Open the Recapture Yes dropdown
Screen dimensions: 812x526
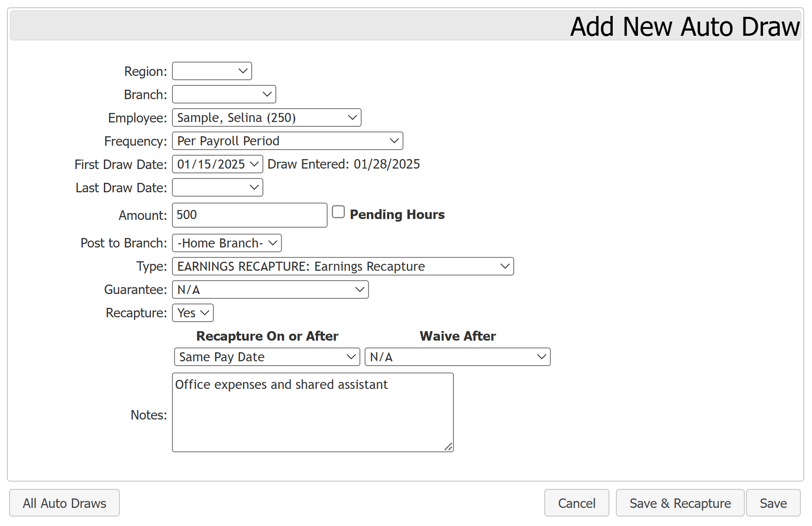click(x=193, y=313)
